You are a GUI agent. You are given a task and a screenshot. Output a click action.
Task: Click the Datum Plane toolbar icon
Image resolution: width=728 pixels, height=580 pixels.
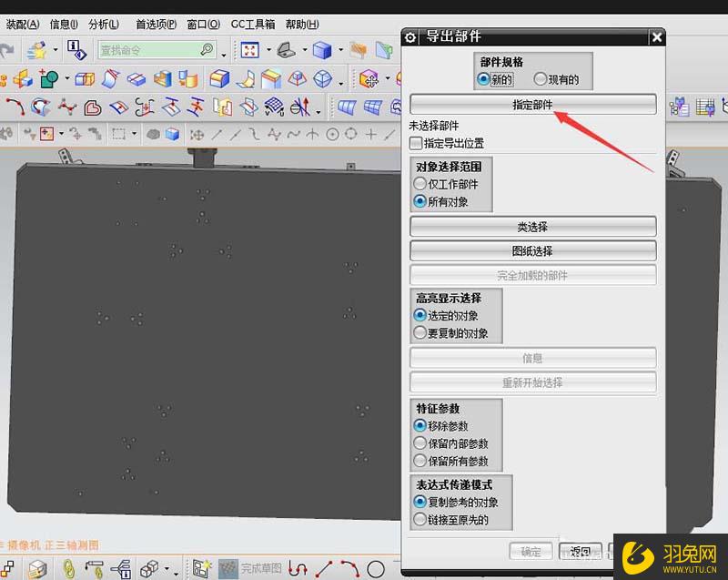tap(23, 78)
